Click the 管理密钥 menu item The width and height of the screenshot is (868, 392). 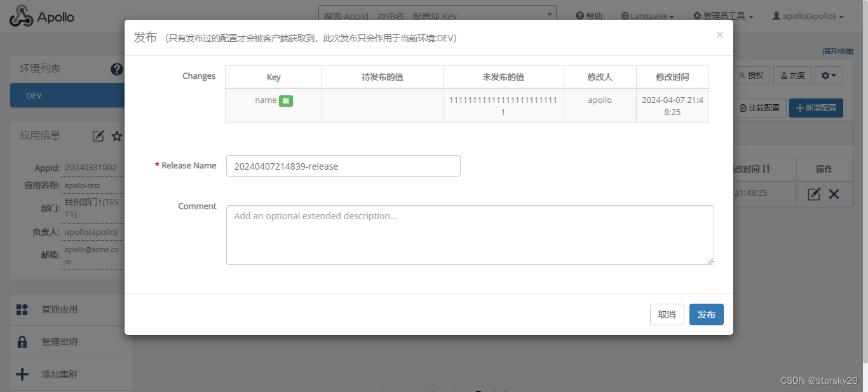click(59, 342)
